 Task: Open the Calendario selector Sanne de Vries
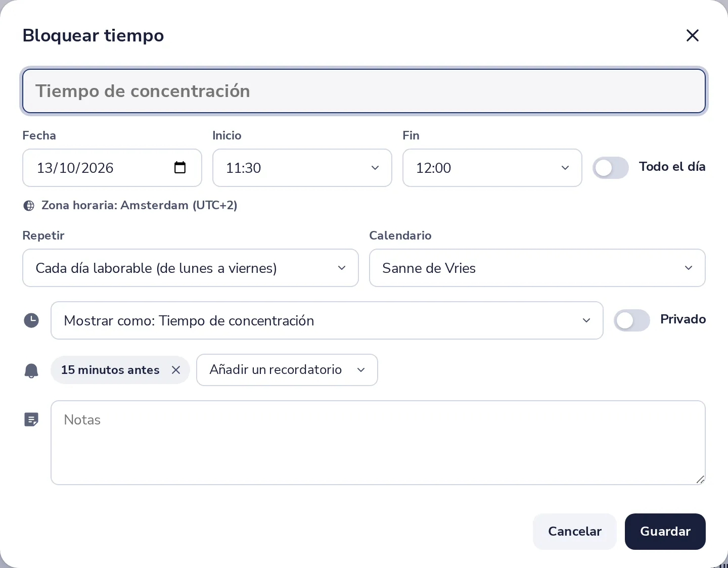point(537,268)
